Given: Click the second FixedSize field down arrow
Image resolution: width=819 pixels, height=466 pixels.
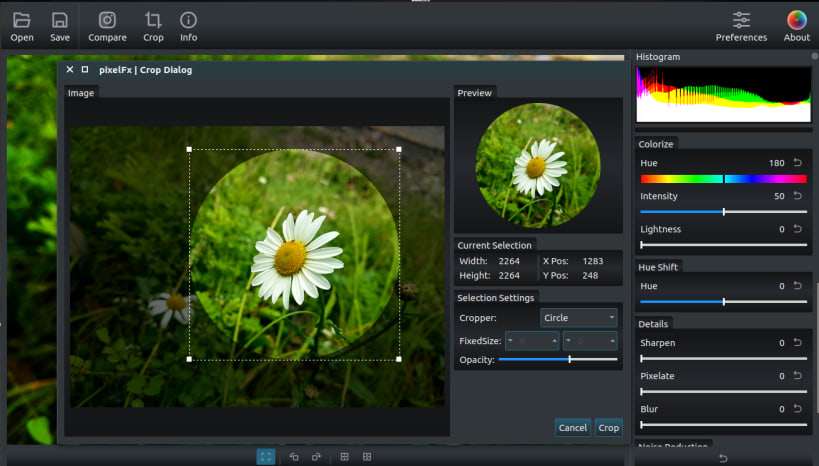Looking at the screenshot, I should [x=569, y=341].
